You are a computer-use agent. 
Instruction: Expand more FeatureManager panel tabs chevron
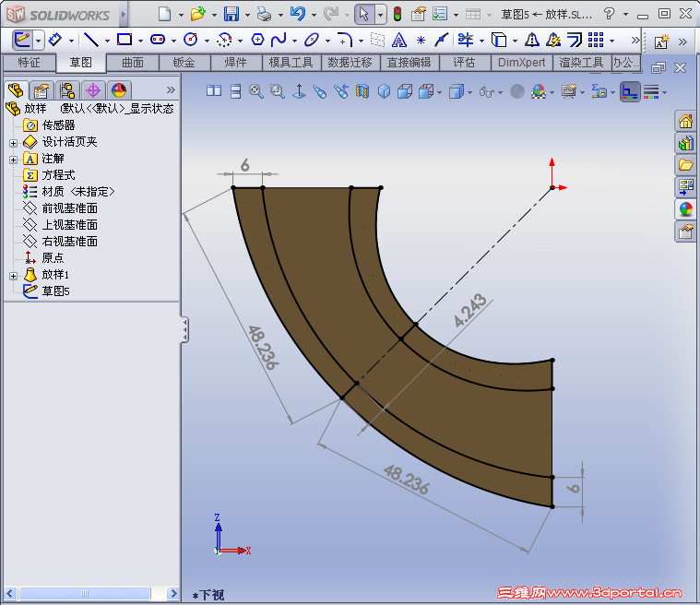pyautogui.click(x=171, y=90)
